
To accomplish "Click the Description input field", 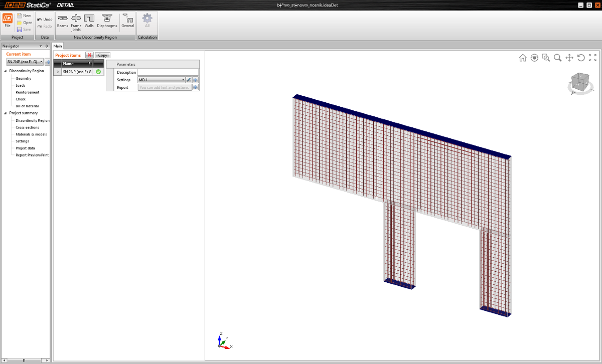I will [x=168, y=72].
